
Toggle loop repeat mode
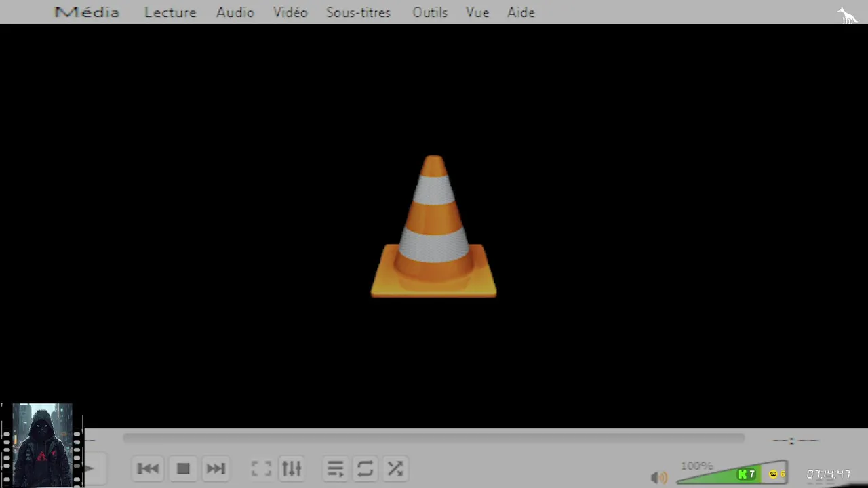(366, 468)
